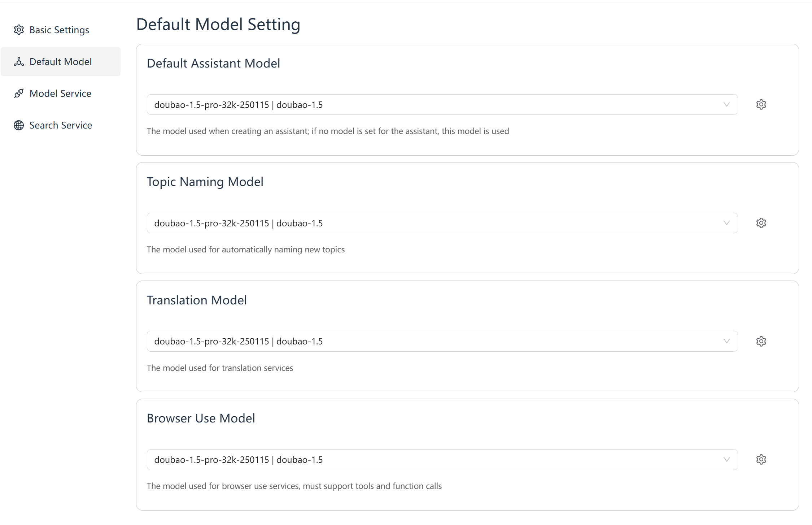Image resolution: width=812 pixels, height=525 pixels.
Task: Open Browser Use Model gear settings
Action: (x=761, y=460)
